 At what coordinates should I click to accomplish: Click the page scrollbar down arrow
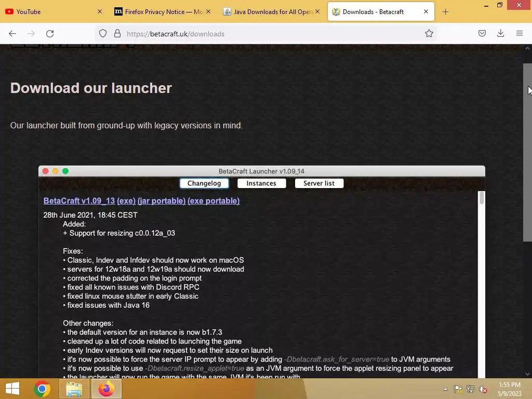coord(527,374)
